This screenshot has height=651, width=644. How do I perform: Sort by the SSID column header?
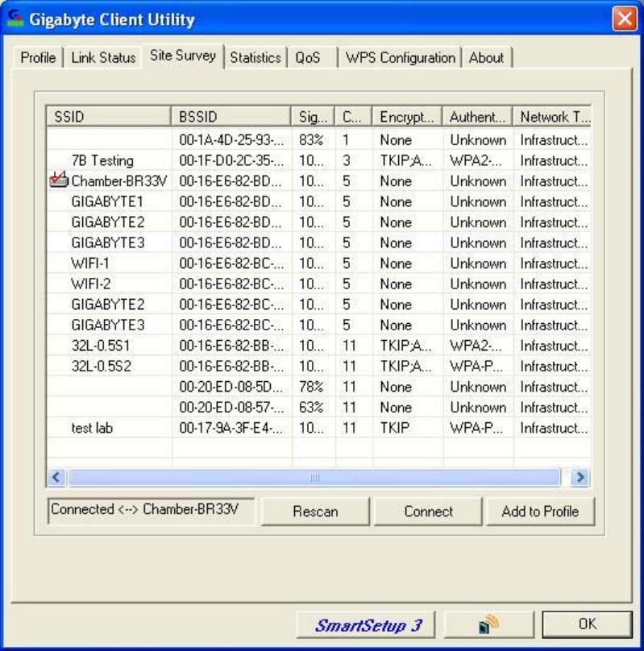(109, 117)
